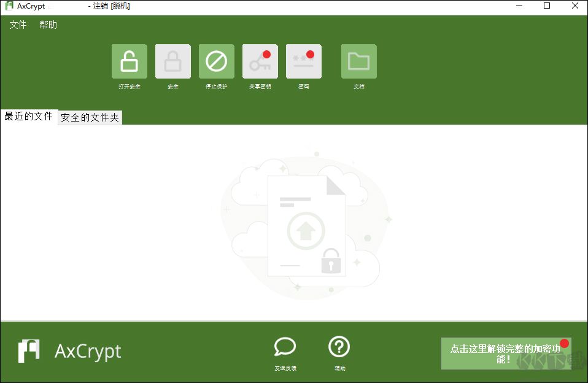Click the 打开安全 unlock icon
588x383 pixels.
point(130,61)
